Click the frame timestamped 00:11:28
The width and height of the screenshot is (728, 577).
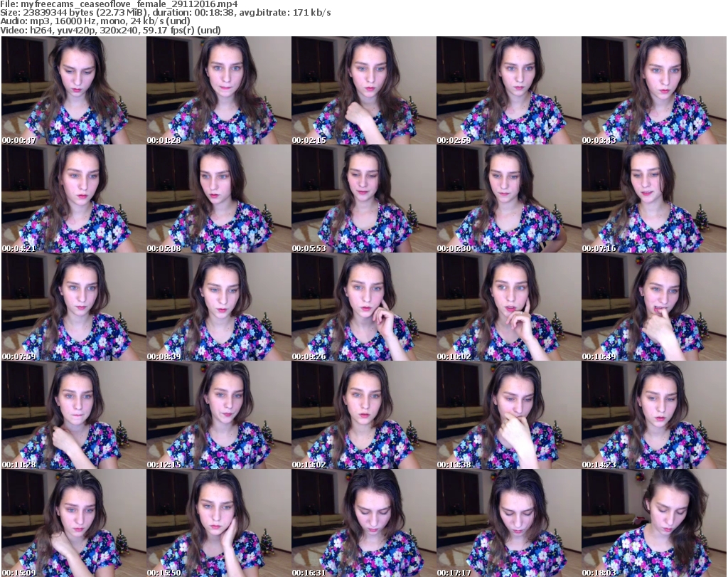[x=73, y=415]
